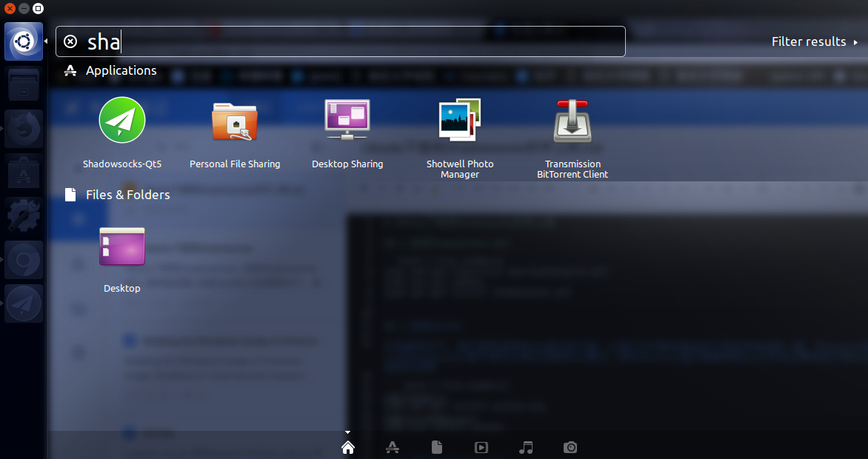Viewport: 868px width, 459px height.
Task: Click the Applications category header
Action: click(110, 70)
